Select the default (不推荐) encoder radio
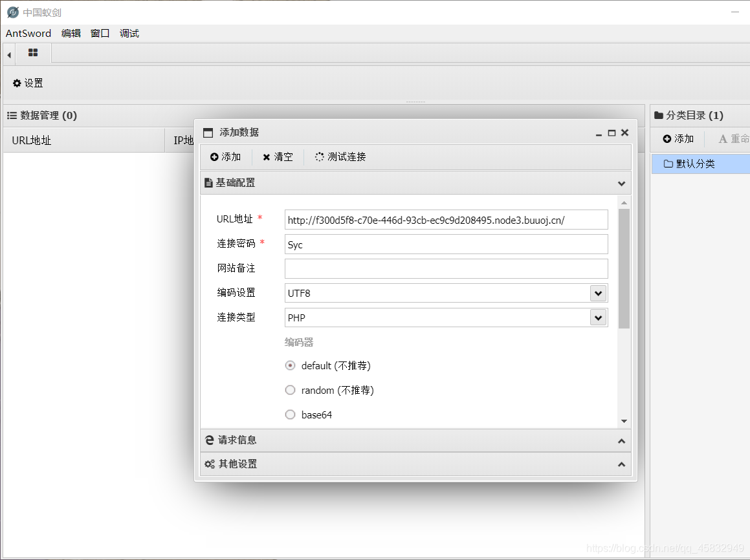The height and width of the screenshot is (560, 750). pyautogui.click(x=290, y=365)
